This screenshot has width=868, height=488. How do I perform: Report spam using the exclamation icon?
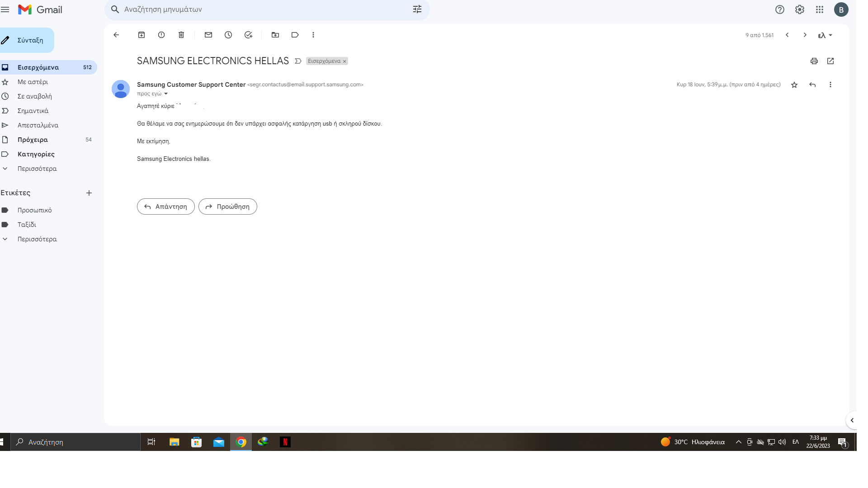pos(161,35)
